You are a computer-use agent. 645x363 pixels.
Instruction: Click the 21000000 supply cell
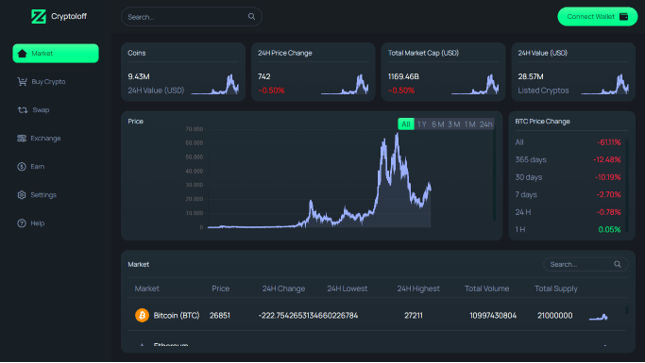click(x=555, y=315)
